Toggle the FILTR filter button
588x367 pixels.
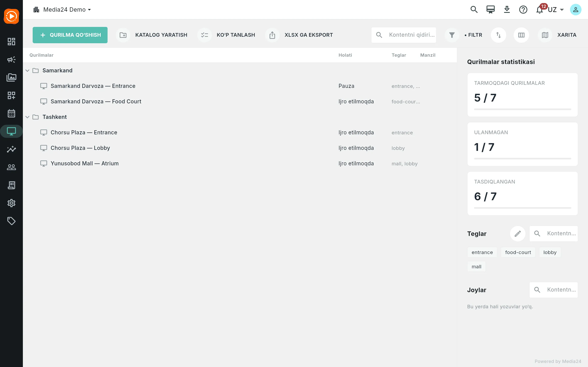[464, 35]
